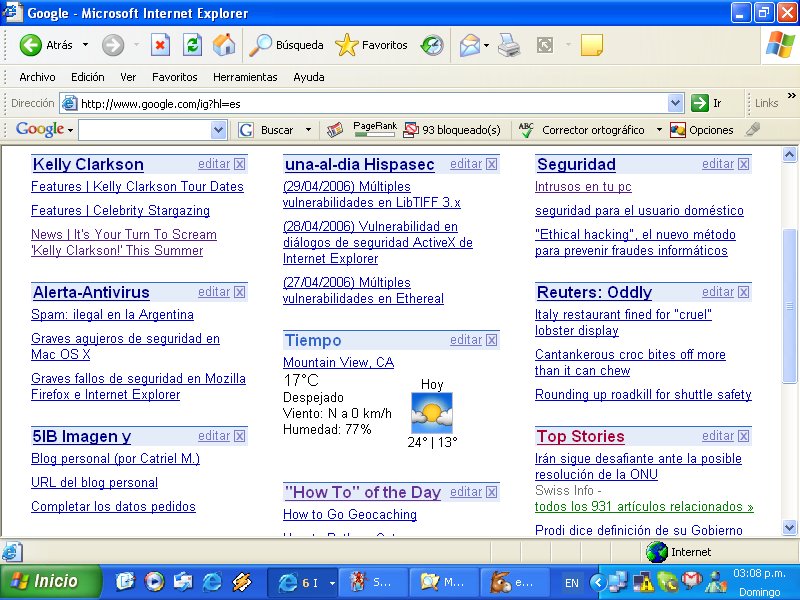Open the Mail icon dropdown arrow

click(x=486, y=45)
